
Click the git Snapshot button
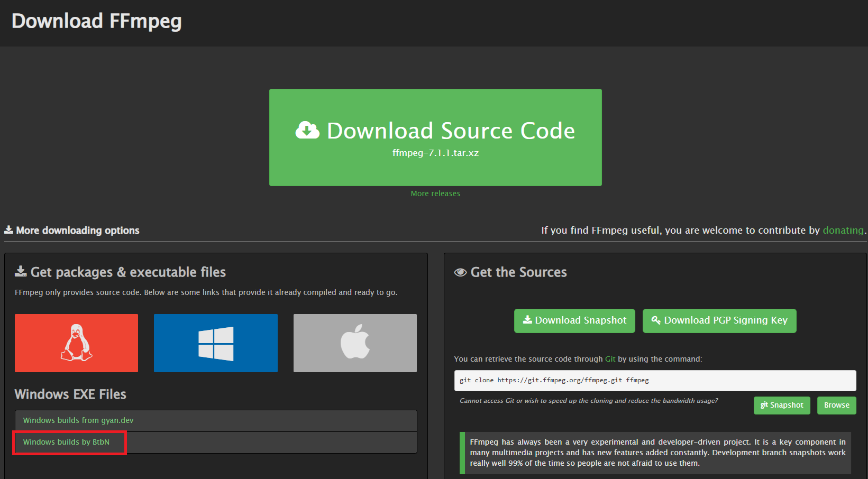click(782, 406)
